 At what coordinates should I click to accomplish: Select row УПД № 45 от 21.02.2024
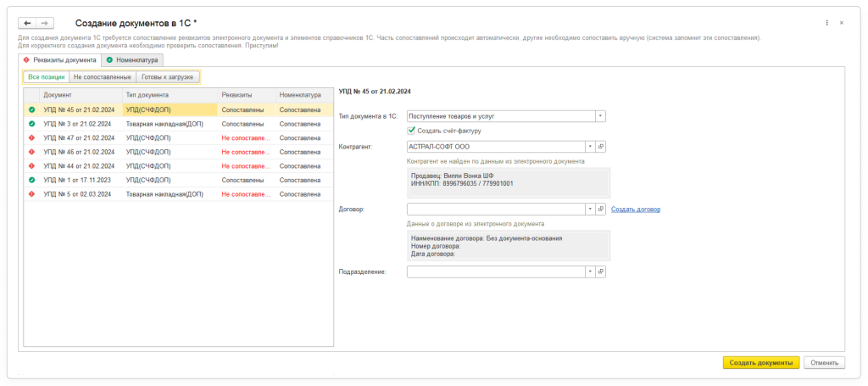click(x=178, y=110)
